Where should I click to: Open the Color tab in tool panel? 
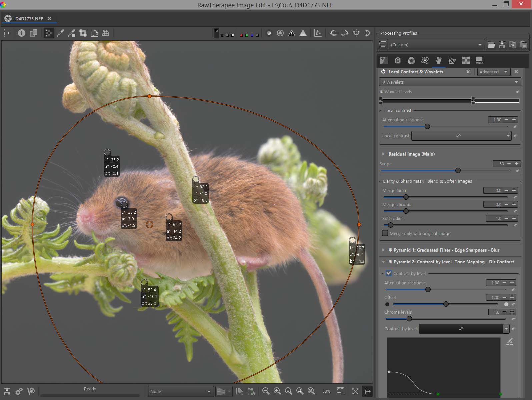pyautogui.click(x=411, y=60)
